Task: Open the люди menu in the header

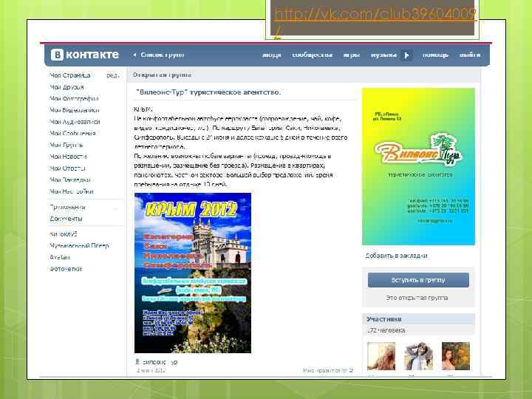Action: pos(271,55)
